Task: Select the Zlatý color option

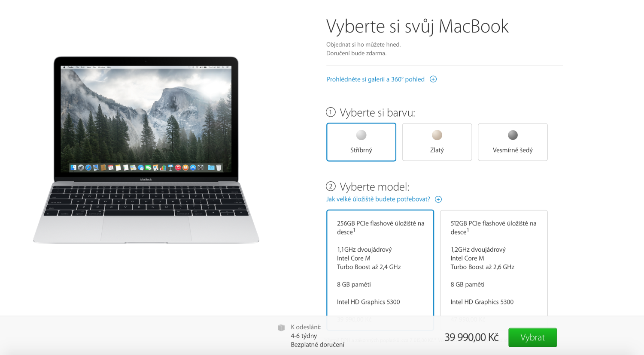Action: pyautogui.click(x=437, y=142)
